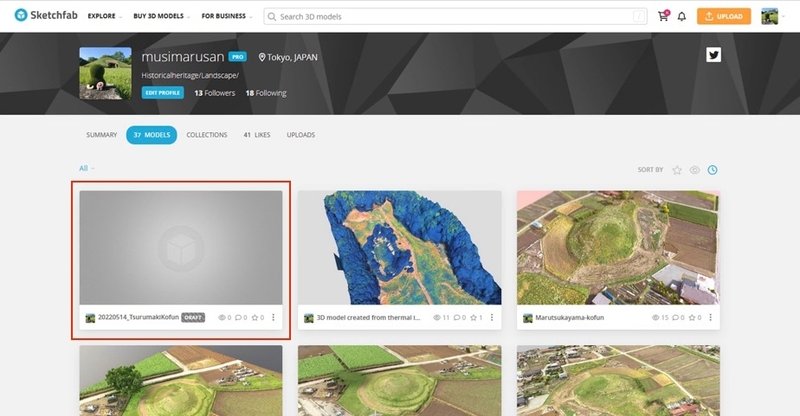Open the blank draft model thumbnail
Image resolution: width=800 pixels, height=416 pixels.
181,248
